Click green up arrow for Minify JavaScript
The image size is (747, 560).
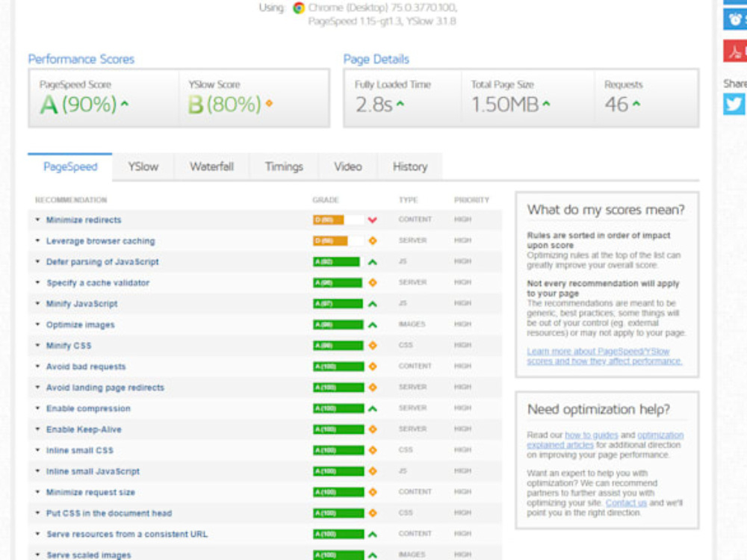(373, 304)
